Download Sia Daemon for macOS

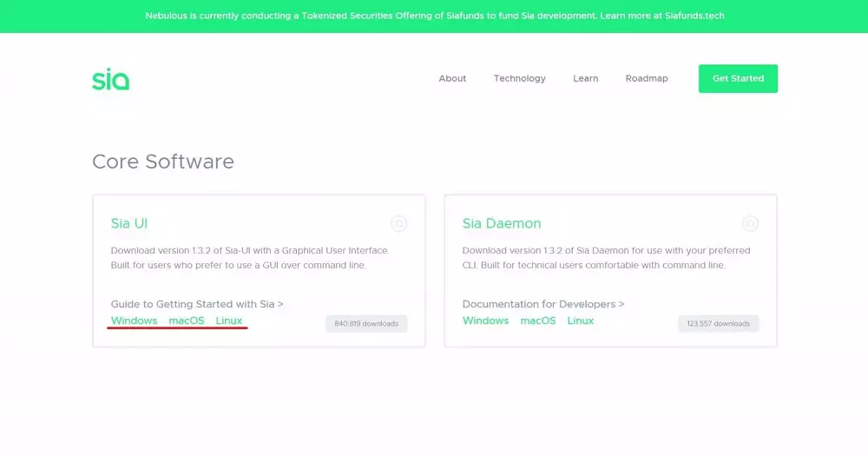point(538,321)
